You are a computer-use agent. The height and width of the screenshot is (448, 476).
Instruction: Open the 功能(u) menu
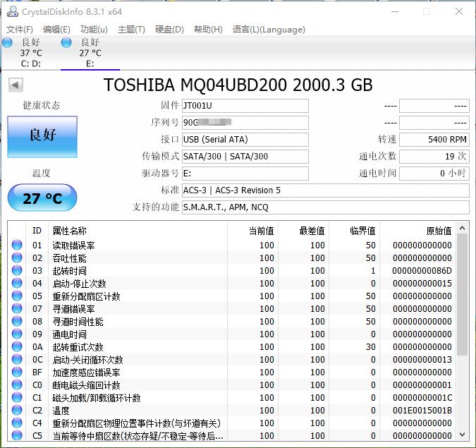click(x=94, y=30)
